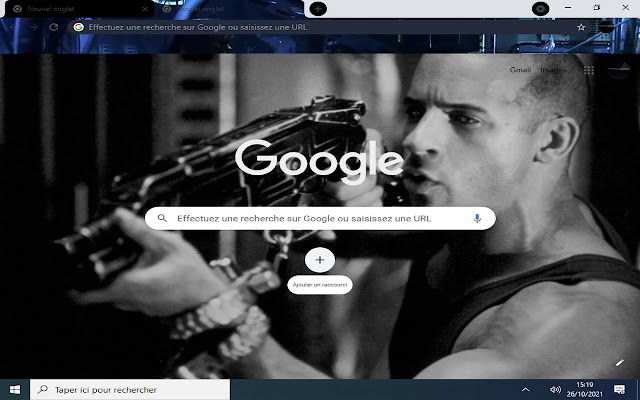This screenshot has height=400, width=640.
Task: Open the Gmail link
Action: (520, 70)
